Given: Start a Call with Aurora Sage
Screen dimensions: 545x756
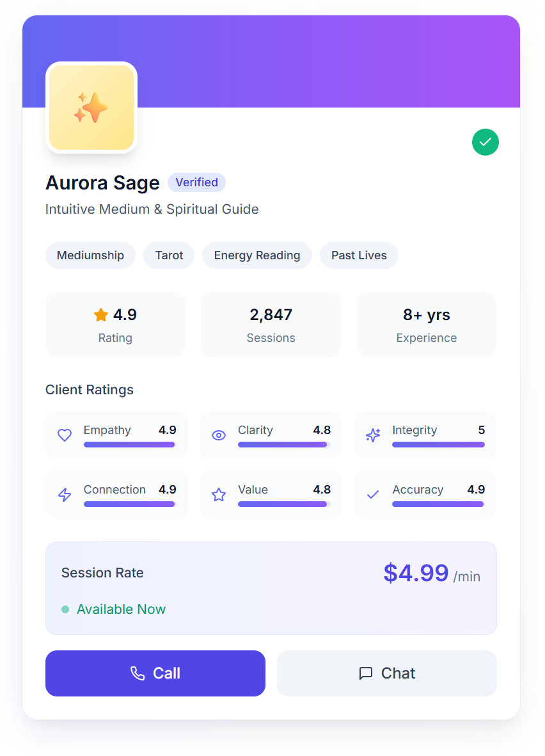Looking at the screenshot, I should [155, 673].
